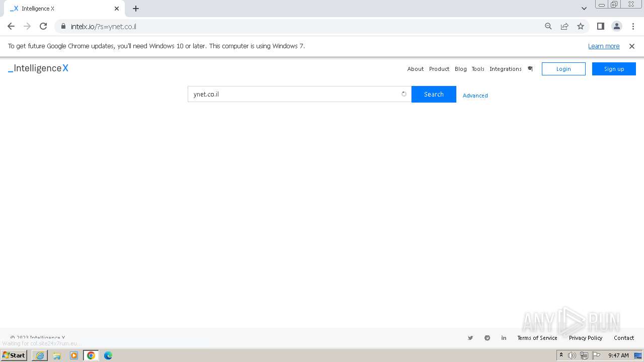This screenshot has height=362, width=644.
Task: Open the zoom magnifier icon in the address bar
Action: [x=548, y=26]
